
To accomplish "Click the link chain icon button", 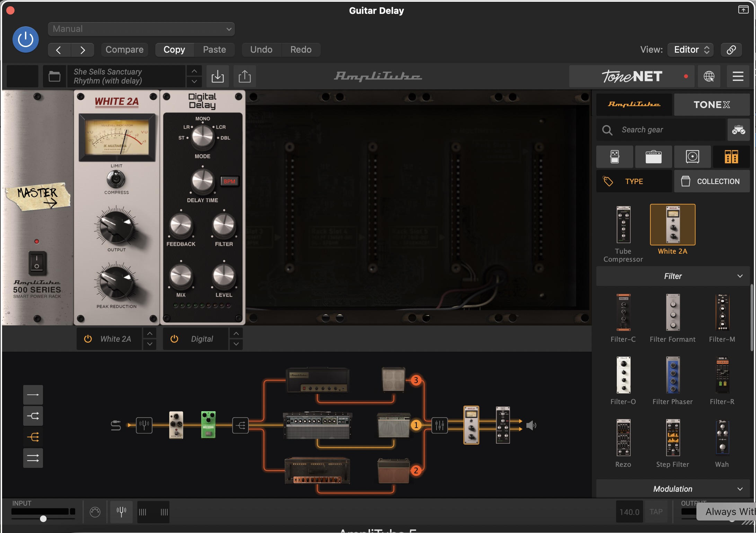I will point(731,50).
